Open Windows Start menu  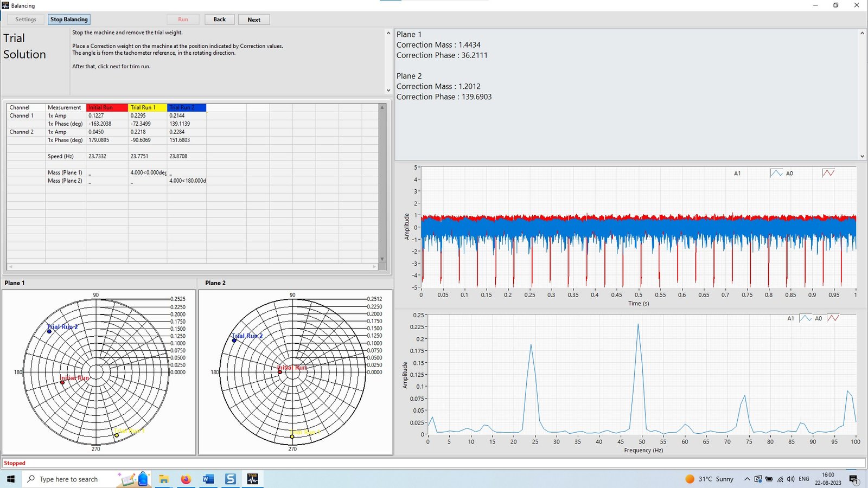[11, 479]
